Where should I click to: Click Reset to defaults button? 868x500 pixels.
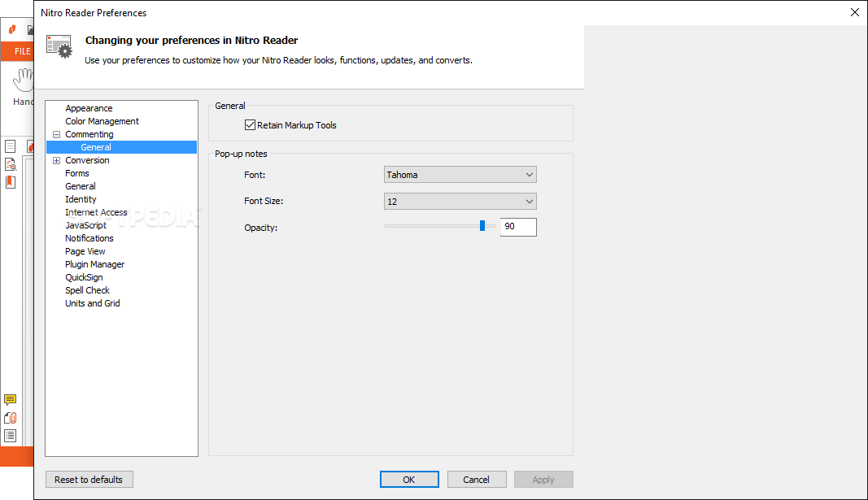click(x=89, y=480)
